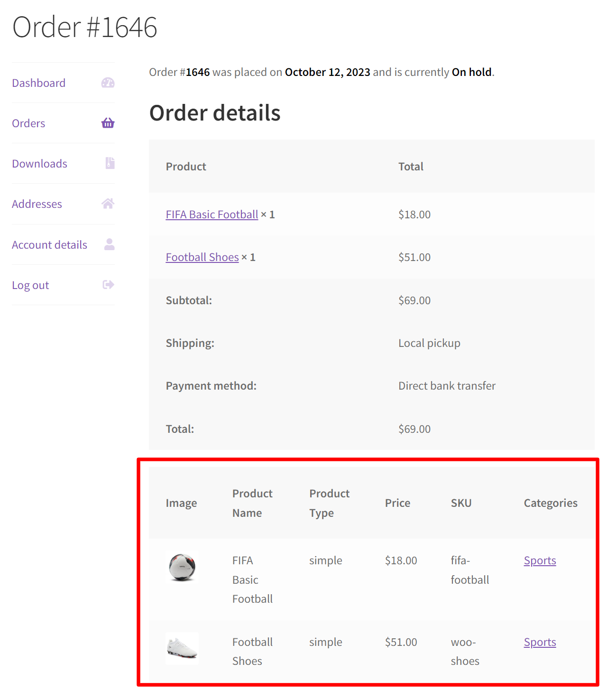Select Addresses in the account menu

(37, 204)
